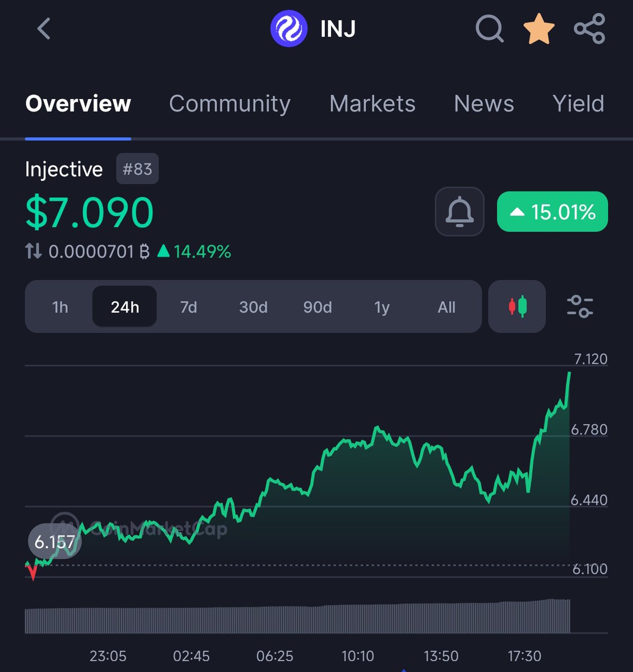Screen dimensions: 633x672
Task: Tap the 02:45 time label
Action: pos(192,656)
